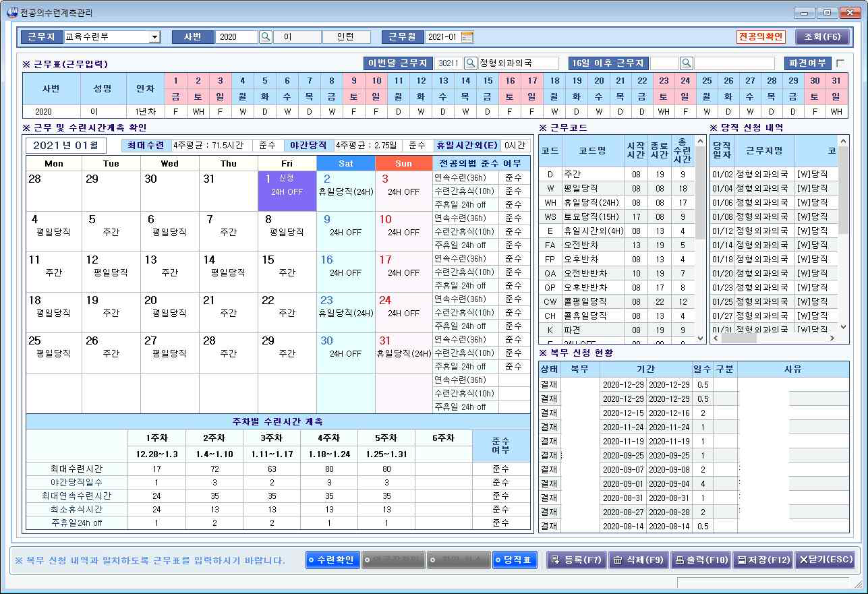Click 근무지명 column header

(x=764, y=152)
